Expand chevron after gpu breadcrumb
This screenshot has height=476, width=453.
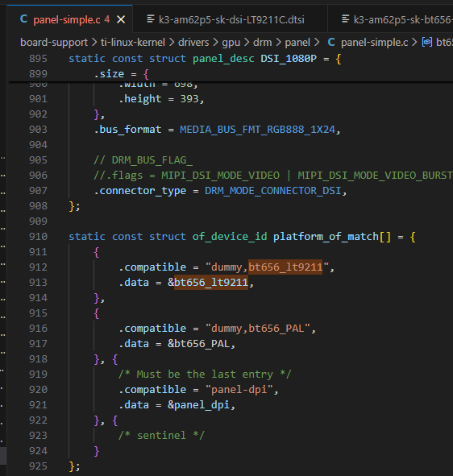[x=247, y=43]
